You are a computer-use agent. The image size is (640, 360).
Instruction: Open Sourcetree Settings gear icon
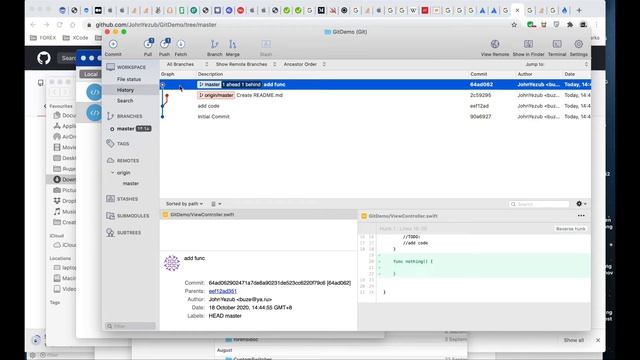point(578,44)
